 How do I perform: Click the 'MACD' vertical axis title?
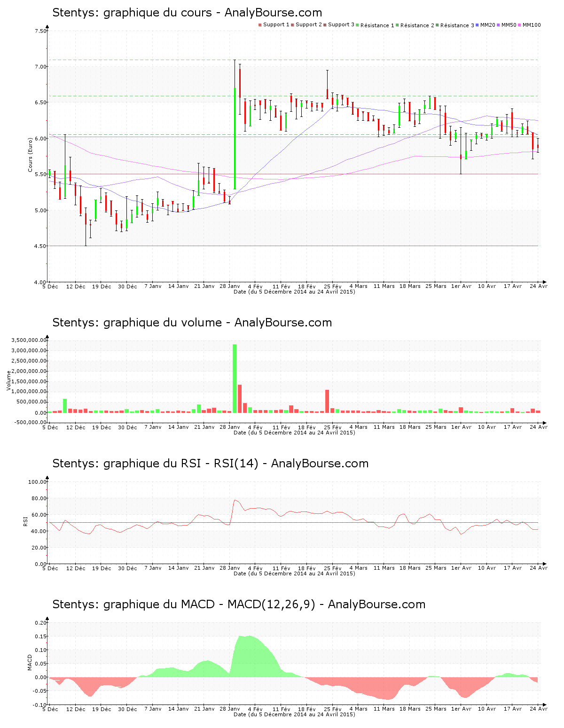pyautogui.click(x=30, y=662)
